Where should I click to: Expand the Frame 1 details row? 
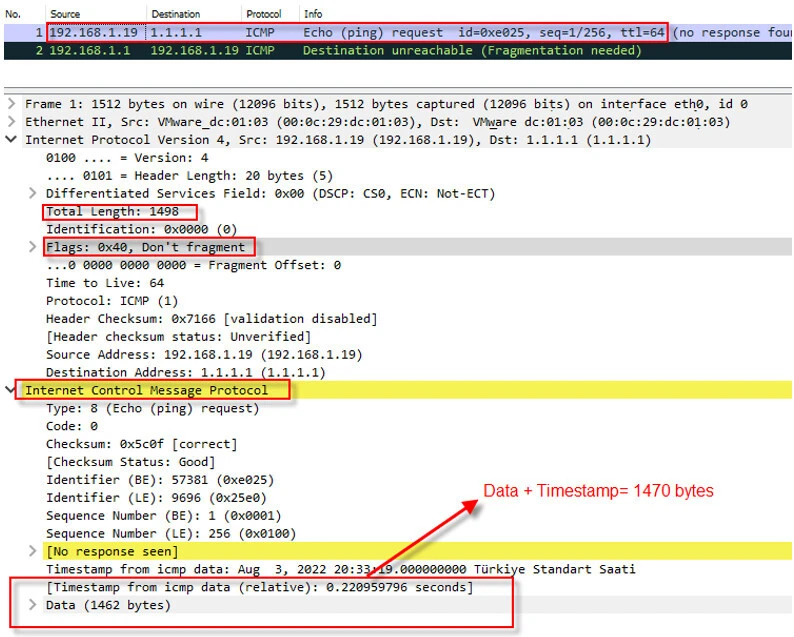(x=11, y=104)
